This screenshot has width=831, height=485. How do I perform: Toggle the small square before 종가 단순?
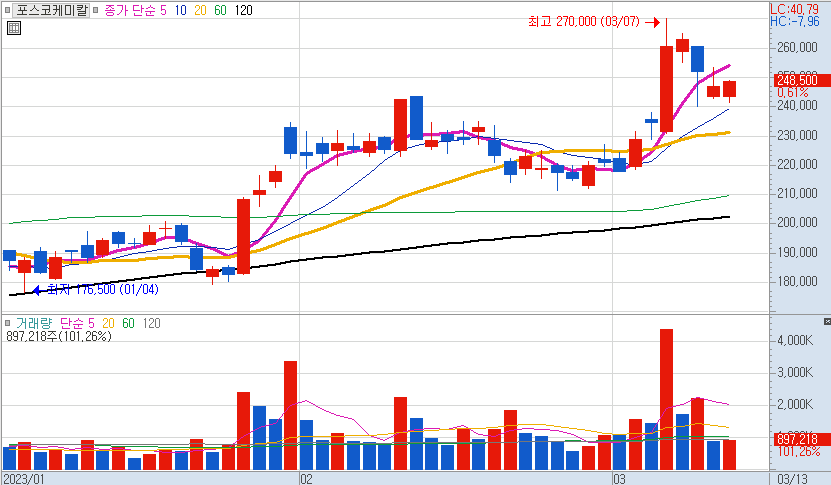(x=96, y=10)
